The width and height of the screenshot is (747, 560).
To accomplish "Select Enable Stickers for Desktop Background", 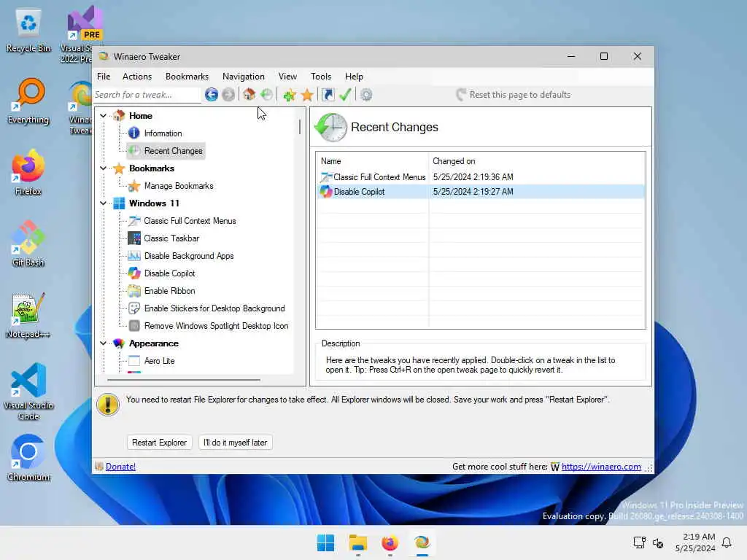I will click(x=214, y=308).
